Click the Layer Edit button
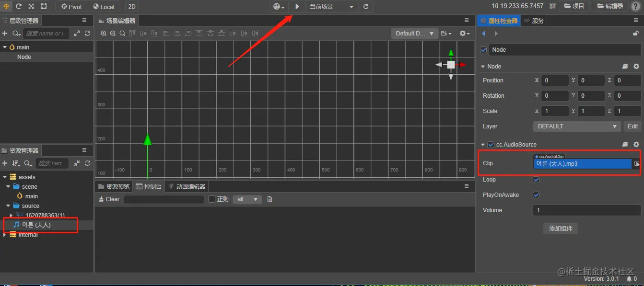 click(632, 126)
